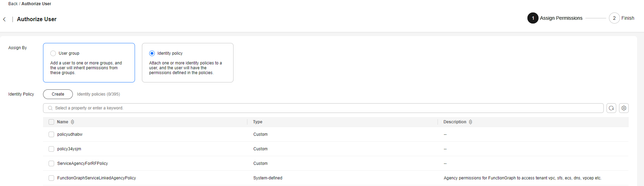
Task: Select the User group radio option
Action: [x=53, y=53]
